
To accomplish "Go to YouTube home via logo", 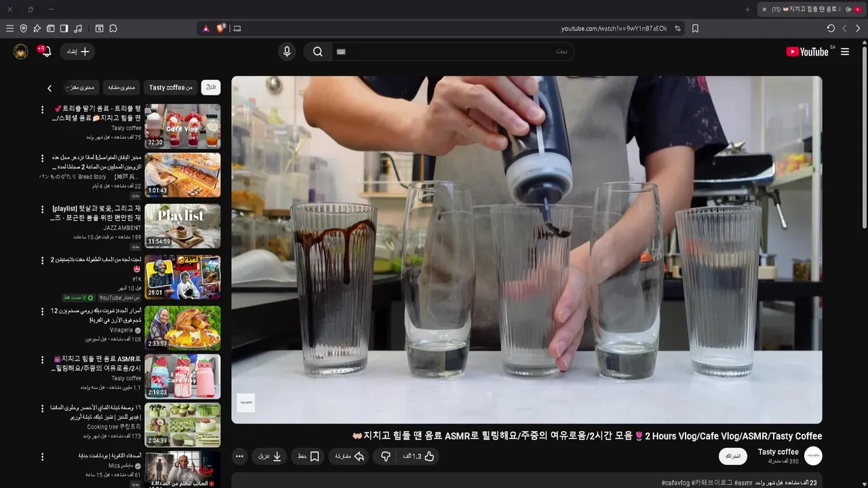I will pyautogui.click(x=807, y=52).
